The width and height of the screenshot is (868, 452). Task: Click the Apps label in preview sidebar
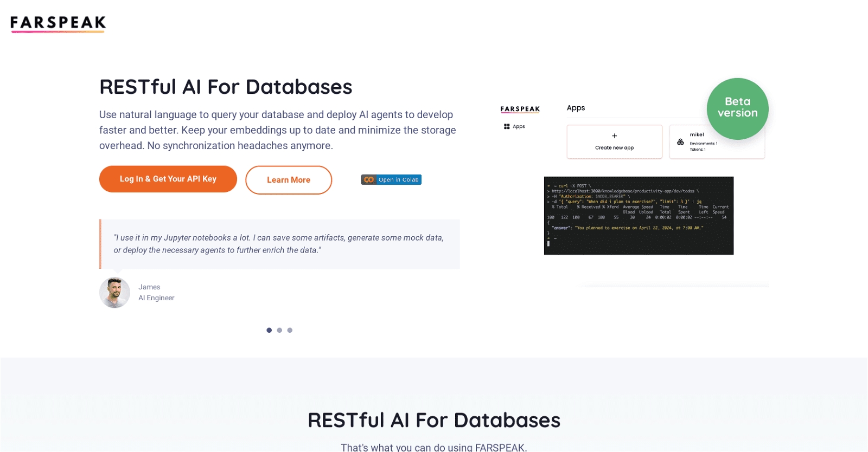click(x=519, y=126)
